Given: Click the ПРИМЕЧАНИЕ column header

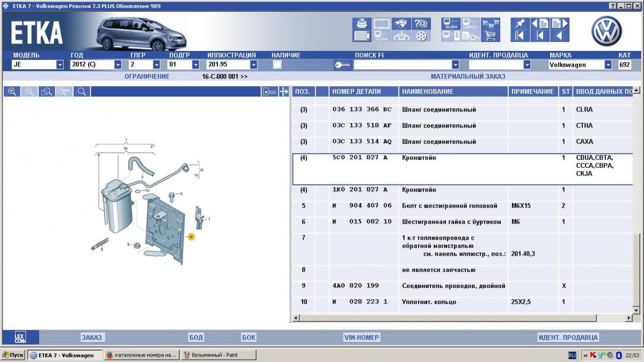Looking at the screenshot, I should (534, 92).
